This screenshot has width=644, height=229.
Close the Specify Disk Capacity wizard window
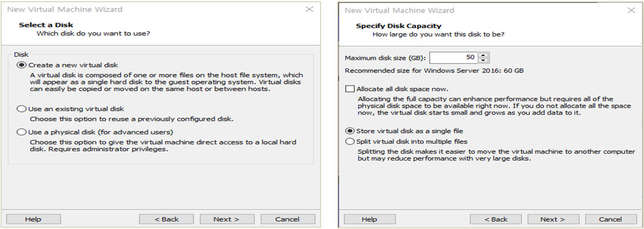631,10
